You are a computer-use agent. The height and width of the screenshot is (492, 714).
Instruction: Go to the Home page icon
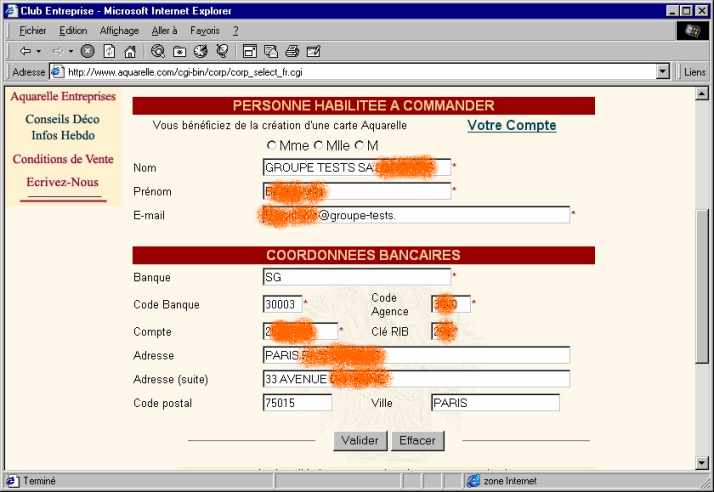[130, 51]
